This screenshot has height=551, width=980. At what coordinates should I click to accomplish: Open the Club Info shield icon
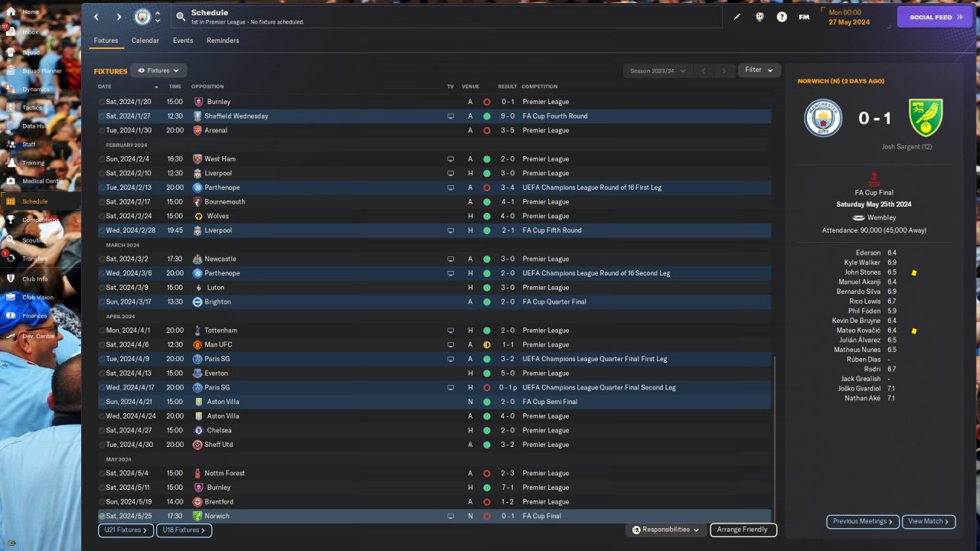pyautogui.click(x=11, y=279)
